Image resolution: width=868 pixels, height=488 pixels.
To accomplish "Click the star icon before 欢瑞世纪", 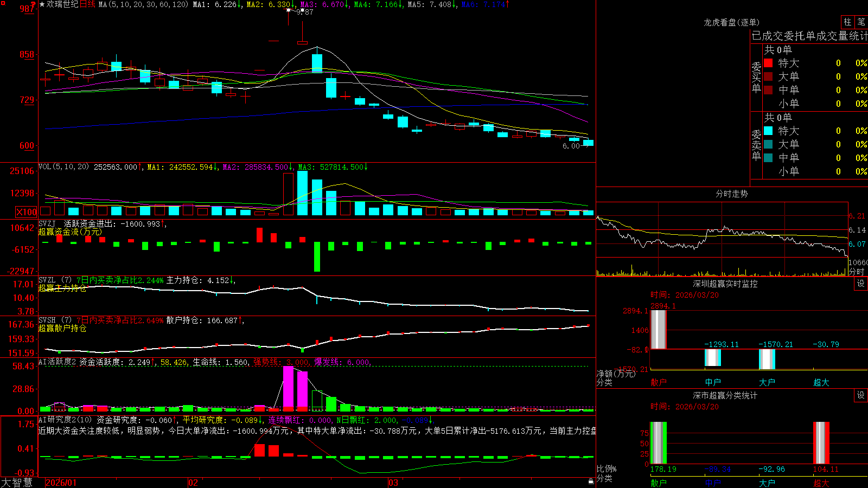I will click(42, 4).
